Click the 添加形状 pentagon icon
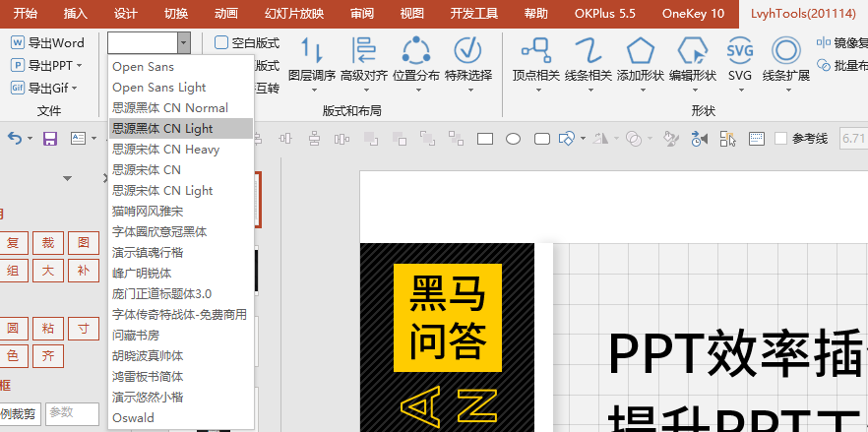The height and width of the screenshot is (432, 868). coord(641,51)
